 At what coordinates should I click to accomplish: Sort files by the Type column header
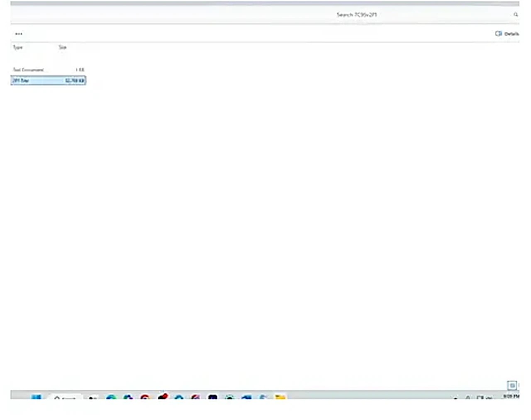click(x=18, y=47)
